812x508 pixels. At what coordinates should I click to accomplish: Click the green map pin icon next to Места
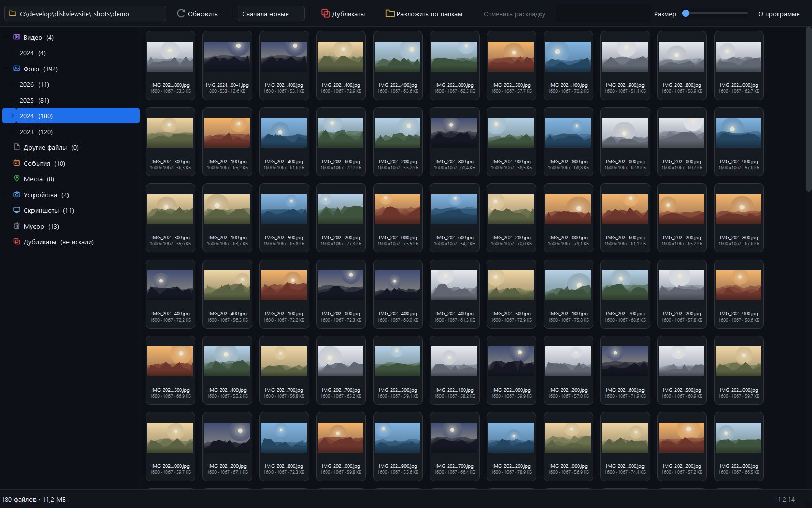click(17, 179)
